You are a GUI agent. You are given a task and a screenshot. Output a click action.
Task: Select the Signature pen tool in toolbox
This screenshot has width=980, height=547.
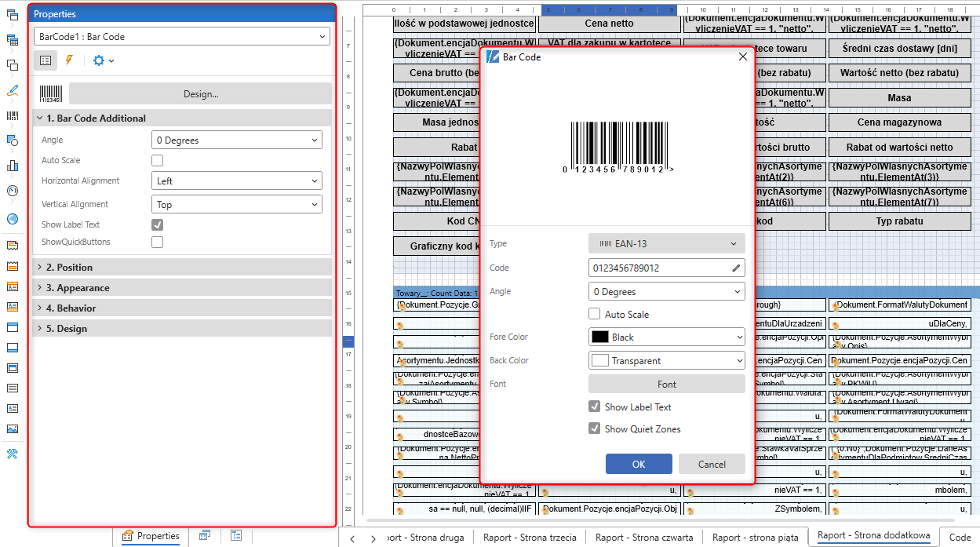[x=13, y=90]
